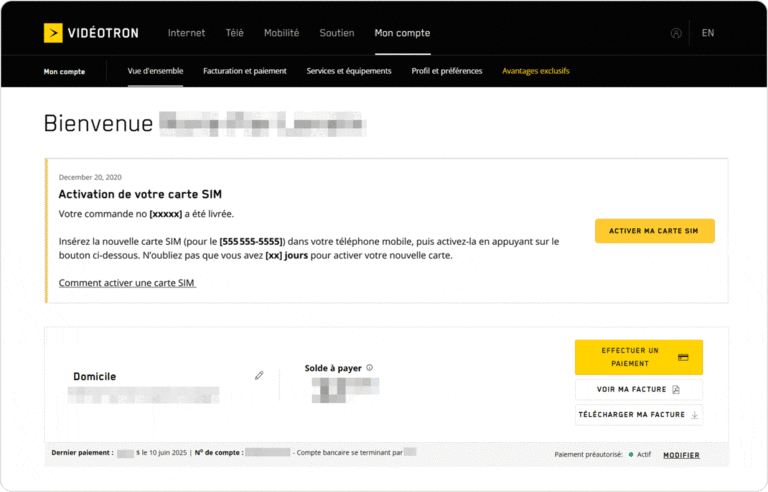
Task: Select Mon compte in top navigation
Action: click(402, 33)
